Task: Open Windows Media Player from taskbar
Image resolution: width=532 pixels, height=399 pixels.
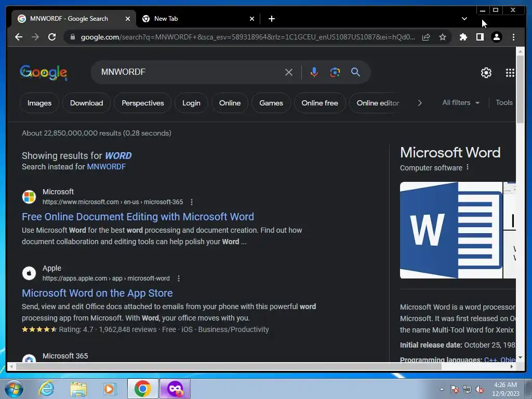Action: click(110, 389)
